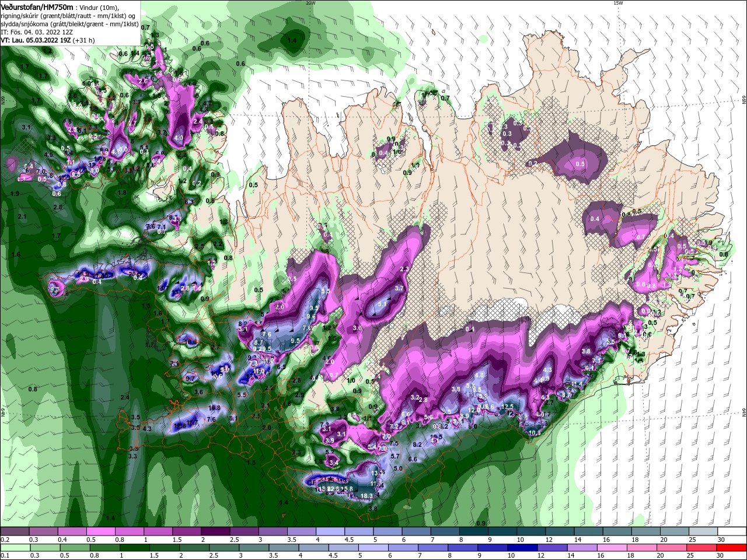This screenshot has width=747, height=560.
Task: Click the red 30 mm swatch in rain legend
Action: point(732,547)
